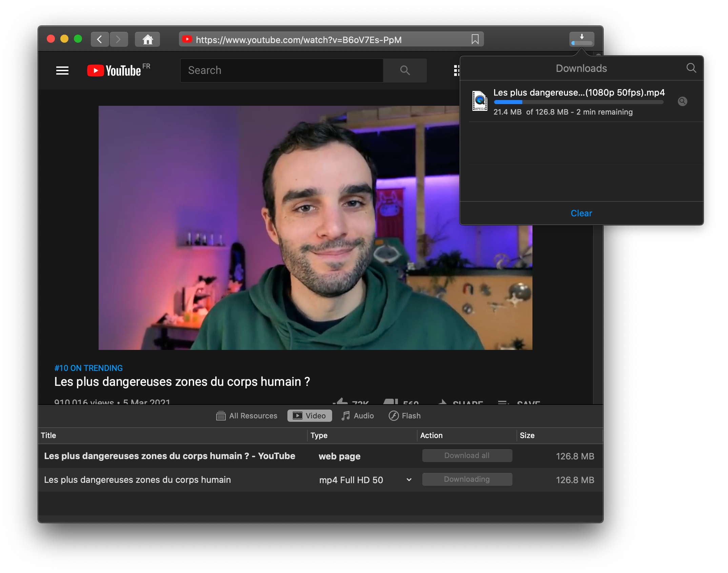The height and width of the screenshot is (573, 728).
Task: Click the YouTube Search input field
Action: [x=281, y=71]
